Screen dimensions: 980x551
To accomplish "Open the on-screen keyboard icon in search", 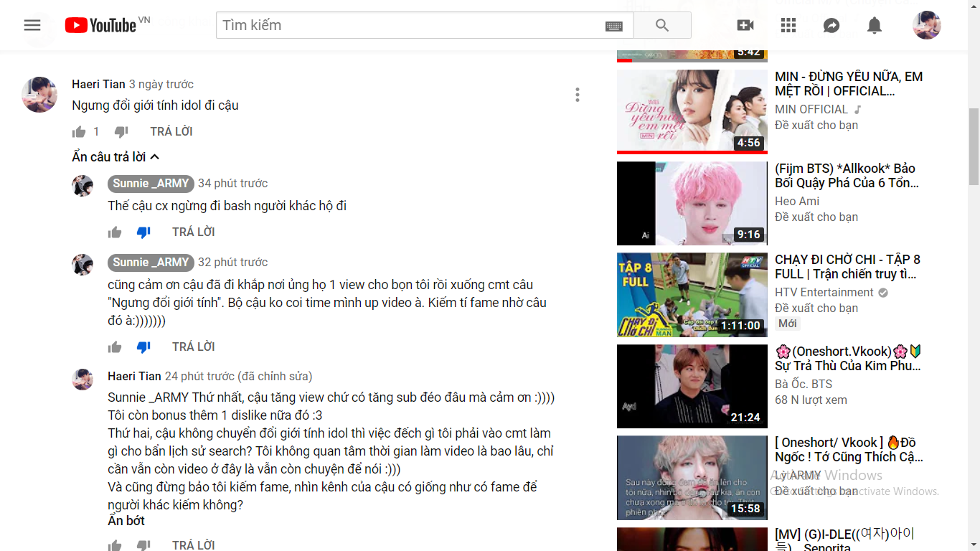I will click(613, 26).
